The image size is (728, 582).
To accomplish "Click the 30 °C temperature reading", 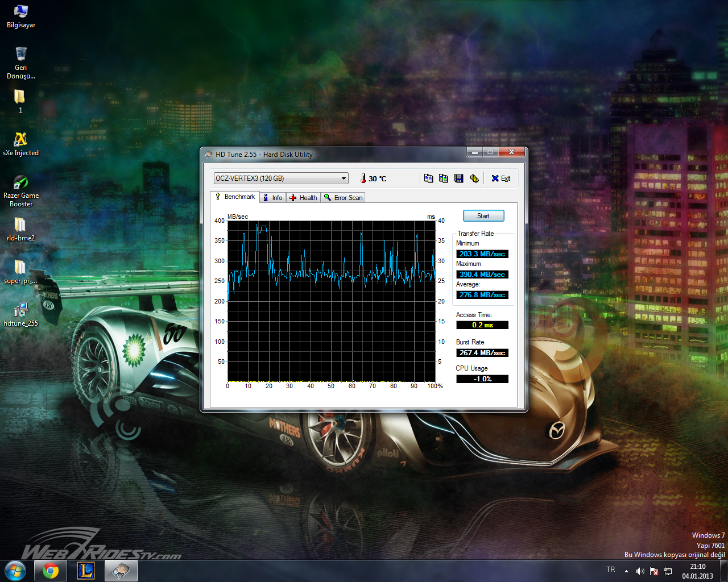I will 378,178.
